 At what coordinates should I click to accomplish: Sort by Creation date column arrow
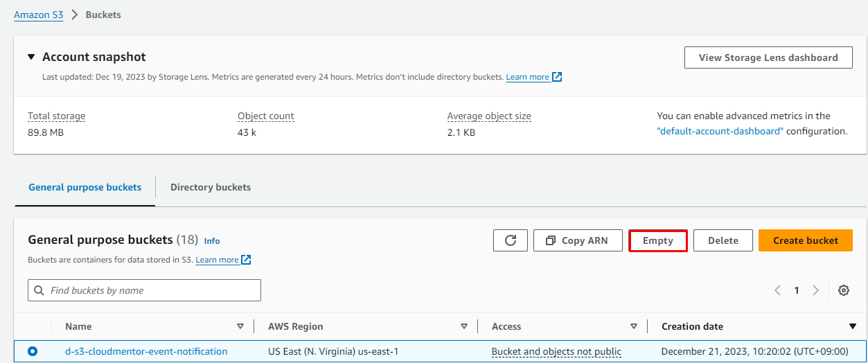[852, 326]
